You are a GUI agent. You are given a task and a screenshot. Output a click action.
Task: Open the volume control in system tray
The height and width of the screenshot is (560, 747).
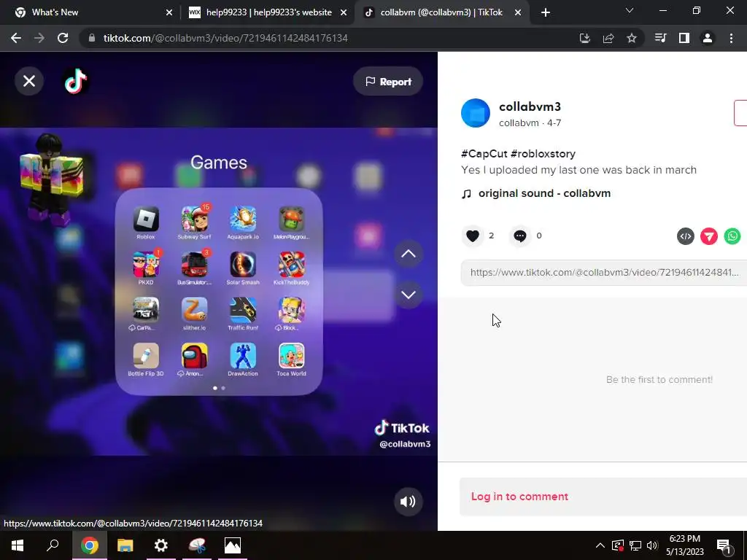coord(652,545)
